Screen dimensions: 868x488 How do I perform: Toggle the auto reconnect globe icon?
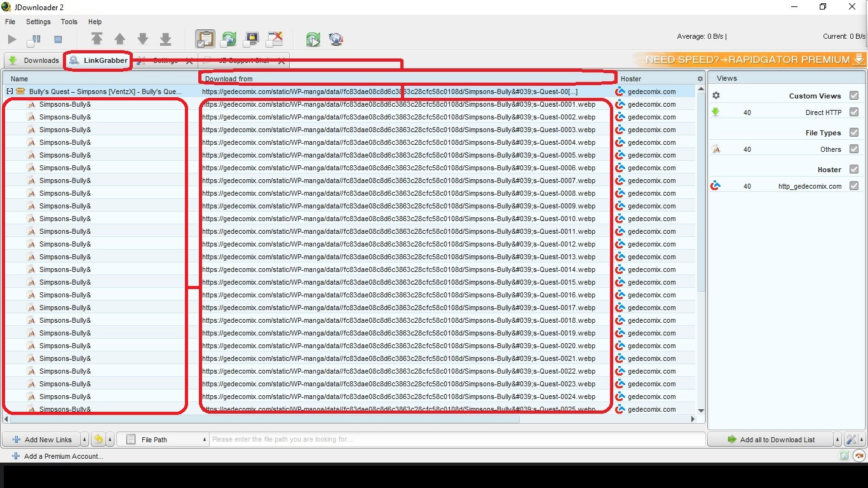coord(229,39)
